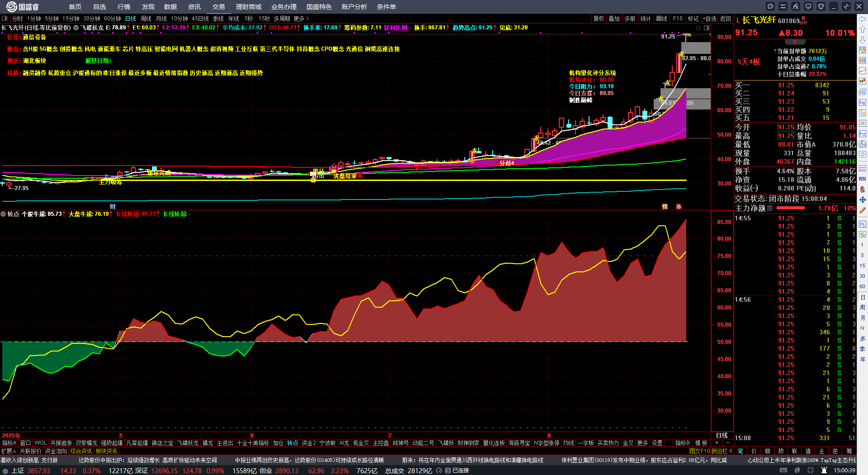Switch to the candlestick chart icon
Screen dimensions: 868x475
point(863,81)
